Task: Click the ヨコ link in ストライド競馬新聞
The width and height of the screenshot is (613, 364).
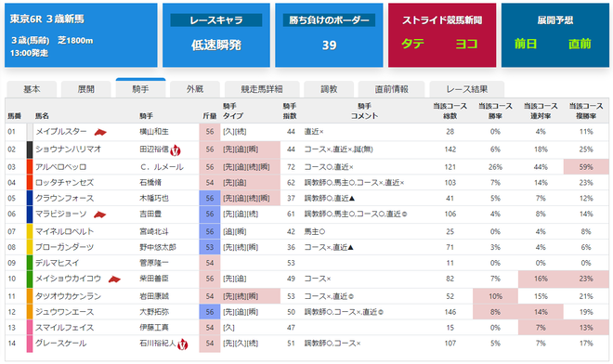Action: tap(466, 44)
